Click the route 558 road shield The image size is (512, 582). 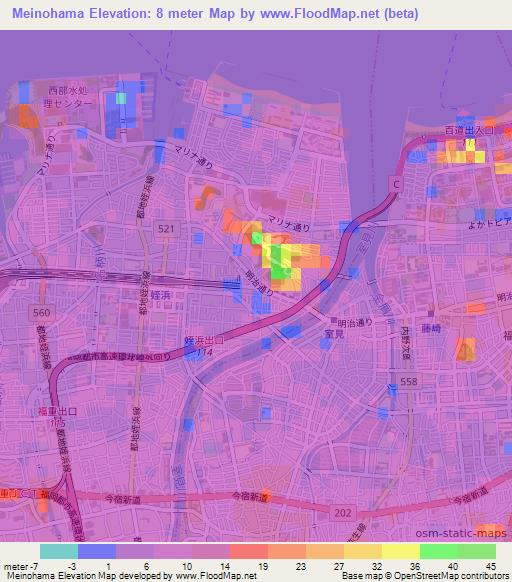coord(408,381)
